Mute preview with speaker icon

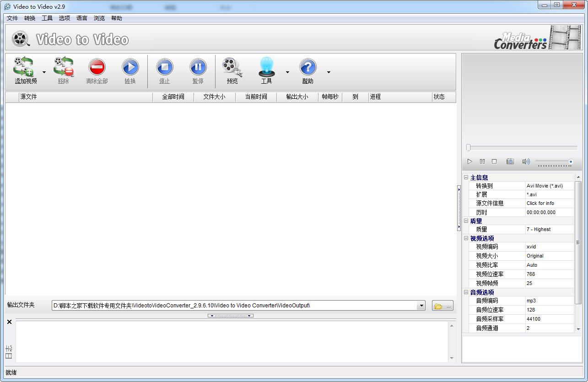coord(526,161)
